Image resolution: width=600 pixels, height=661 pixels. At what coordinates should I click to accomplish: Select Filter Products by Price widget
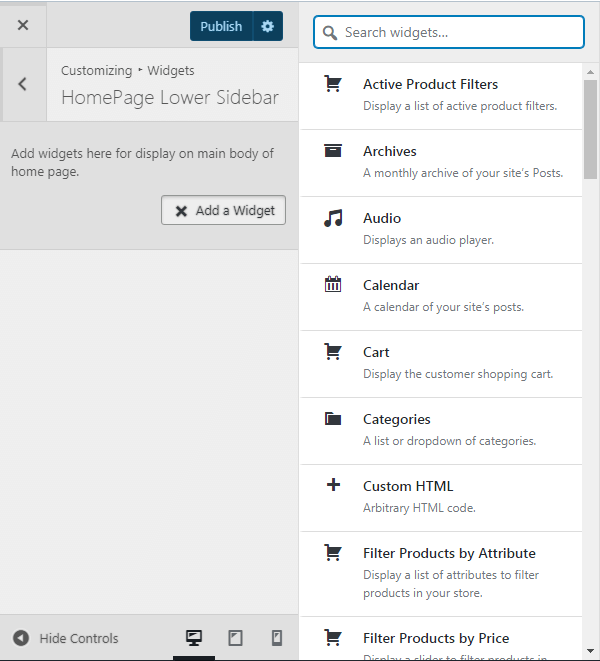(x=441, y=639)
